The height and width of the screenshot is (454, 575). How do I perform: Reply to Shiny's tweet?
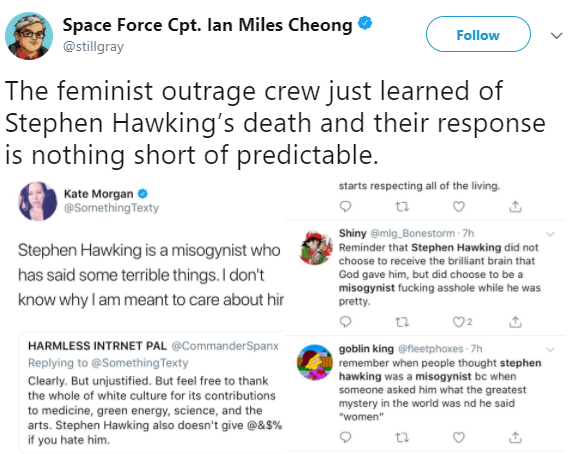pos(345,322)
